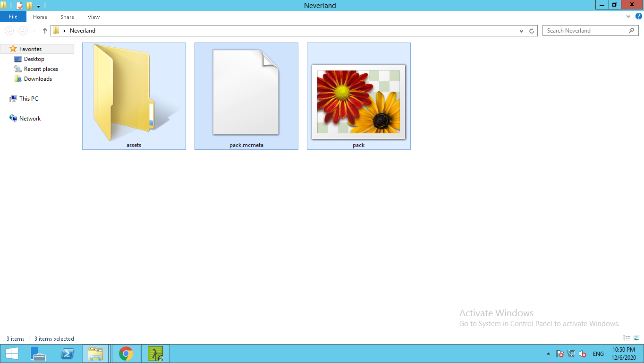
Task: Click the New folder icon in the title bar
Action: (x=29, y=6)
